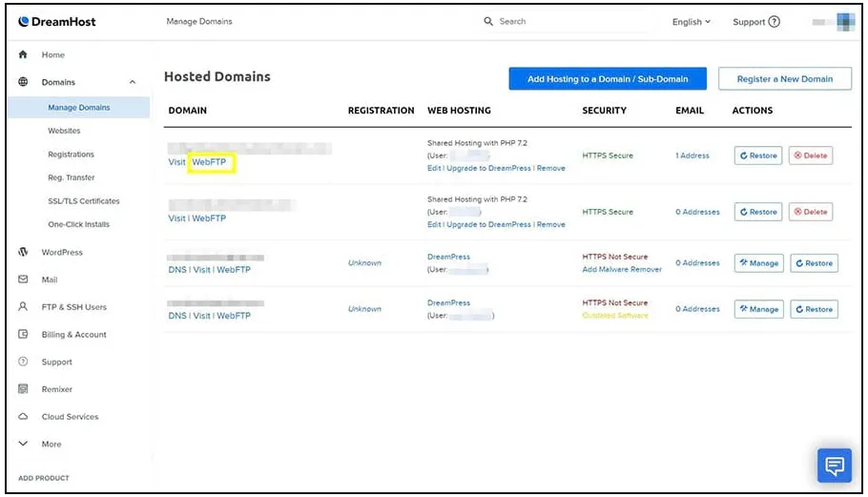Click Restore in Add Malware Remover row
Screen dimensions: 868x497
point(814,263)
